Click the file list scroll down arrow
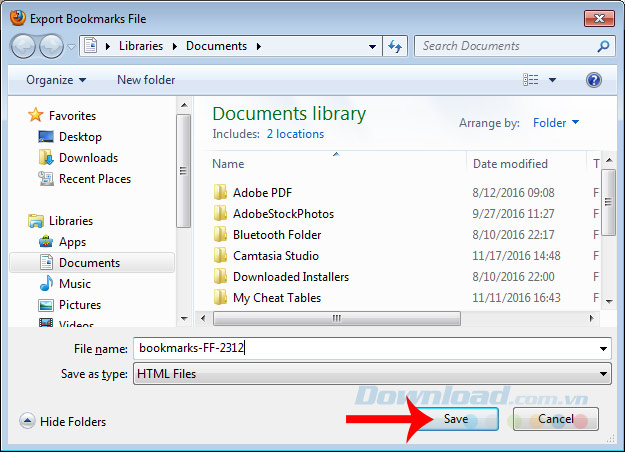 tap(609, 302)
